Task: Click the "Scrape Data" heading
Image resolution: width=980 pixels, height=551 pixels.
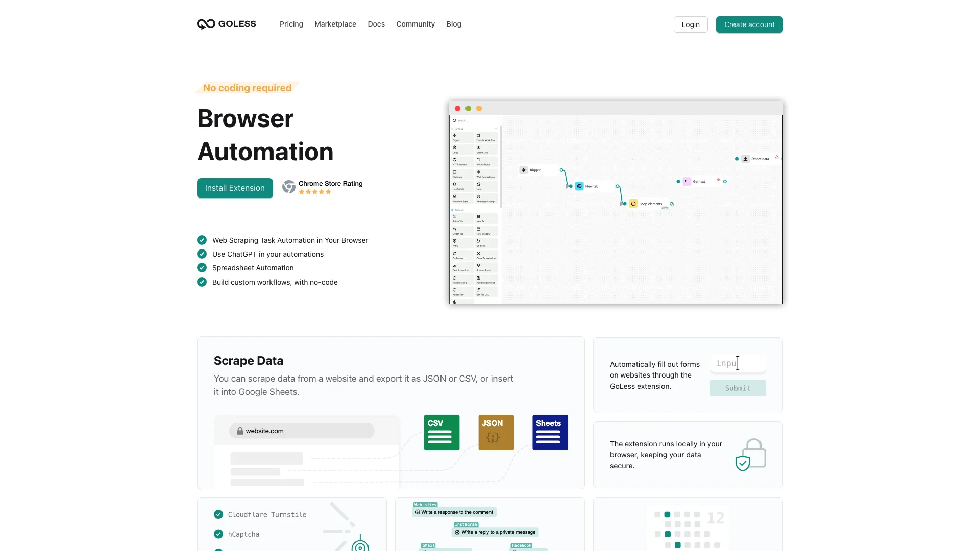Action: 249,361
